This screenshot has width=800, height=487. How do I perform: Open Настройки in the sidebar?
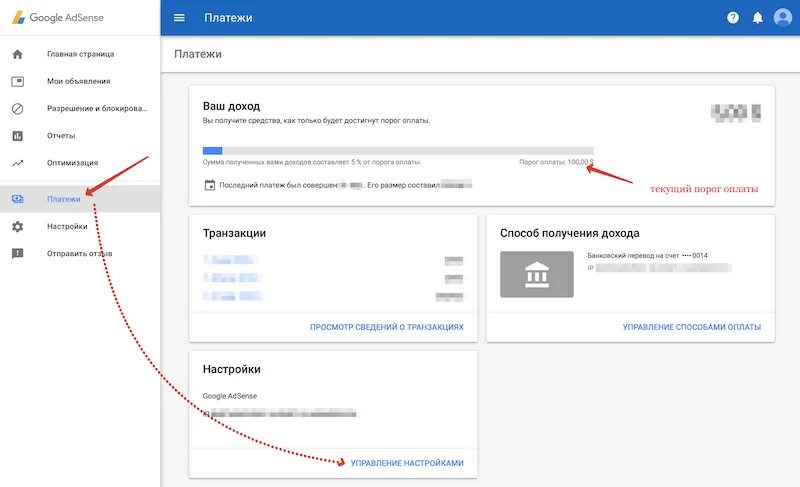click(x=67, y=226)
